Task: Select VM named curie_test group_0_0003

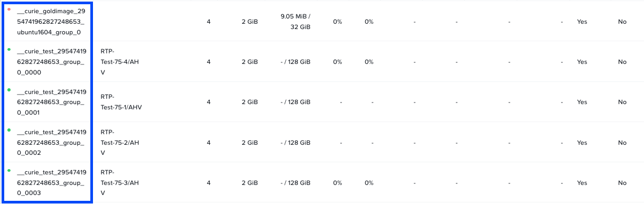Action: pos(51,182)
